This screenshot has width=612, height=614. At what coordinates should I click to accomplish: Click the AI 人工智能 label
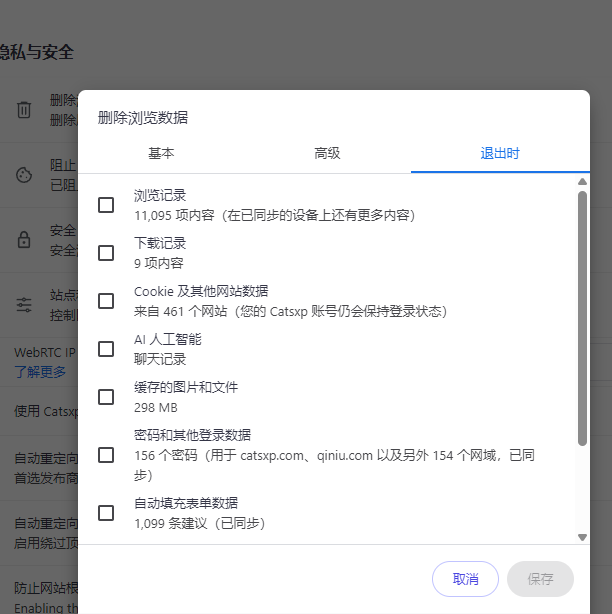pos(168,339)
